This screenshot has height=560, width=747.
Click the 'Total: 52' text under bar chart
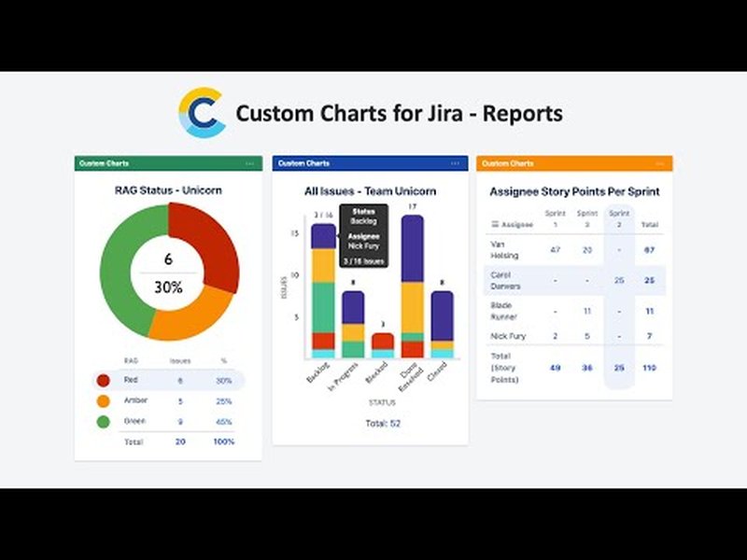coord(383,424)
